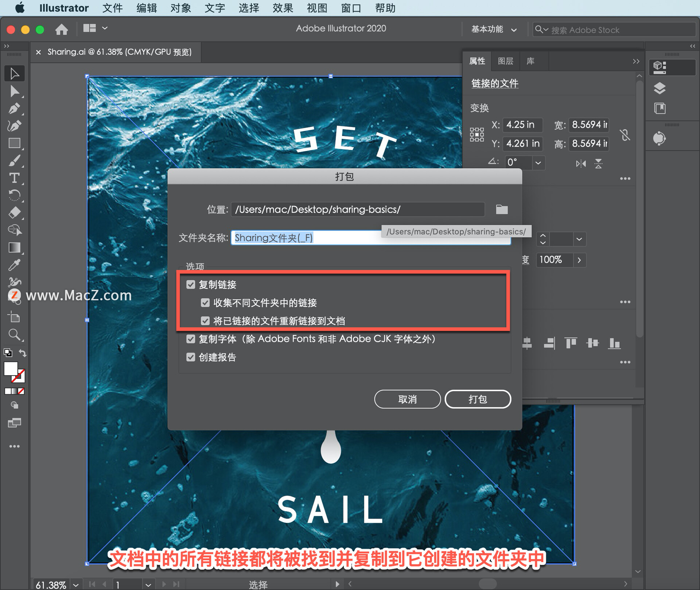700x590 pixels.
Task: Browse folder icon next to location
Action: pos(502,209)
